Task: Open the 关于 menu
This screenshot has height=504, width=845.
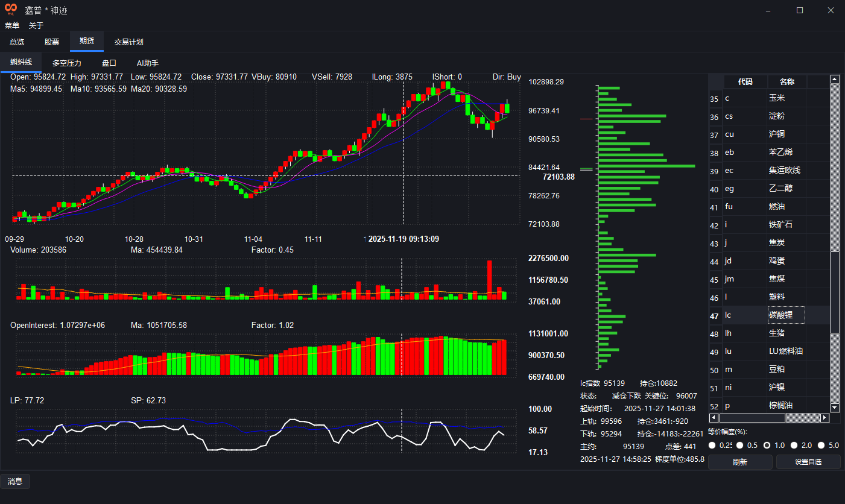Action: (36, 25)
